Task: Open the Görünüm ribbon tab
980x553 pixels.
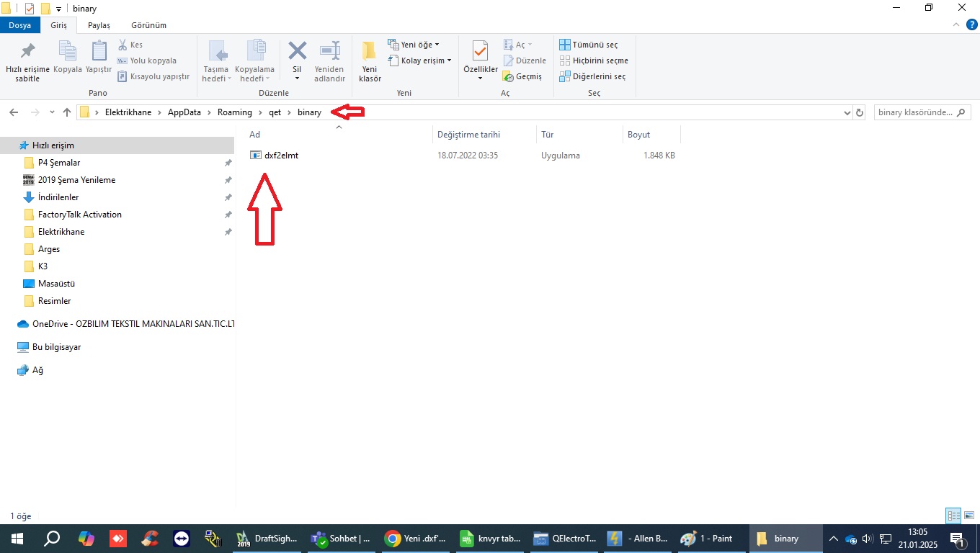Action: coord(148,25)
